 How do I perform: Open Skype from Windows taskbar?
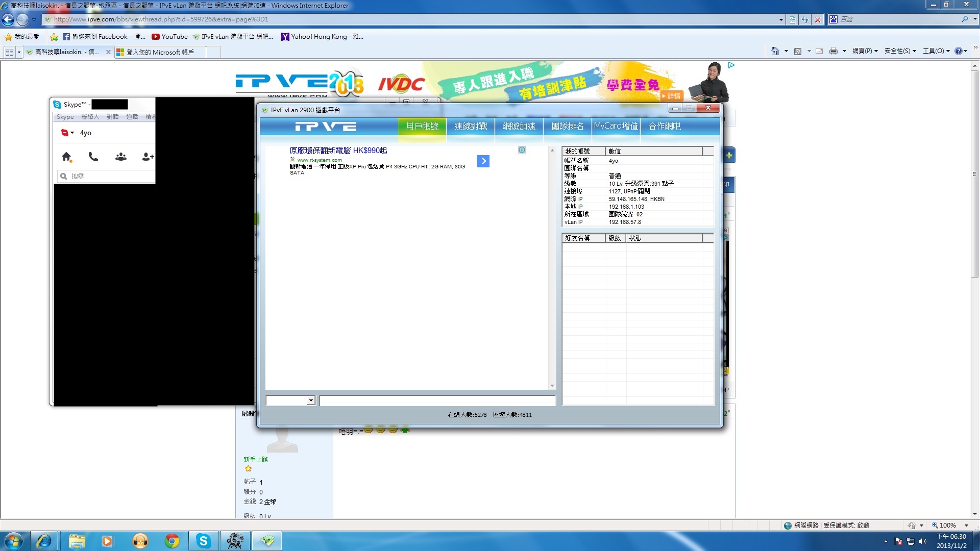203,541
